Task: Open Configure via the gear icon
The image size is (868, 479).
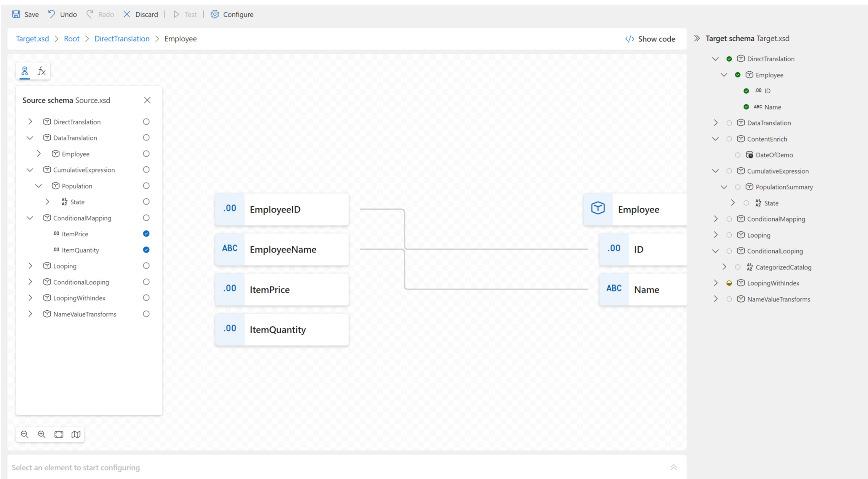Action: click(x=214, y=14)
